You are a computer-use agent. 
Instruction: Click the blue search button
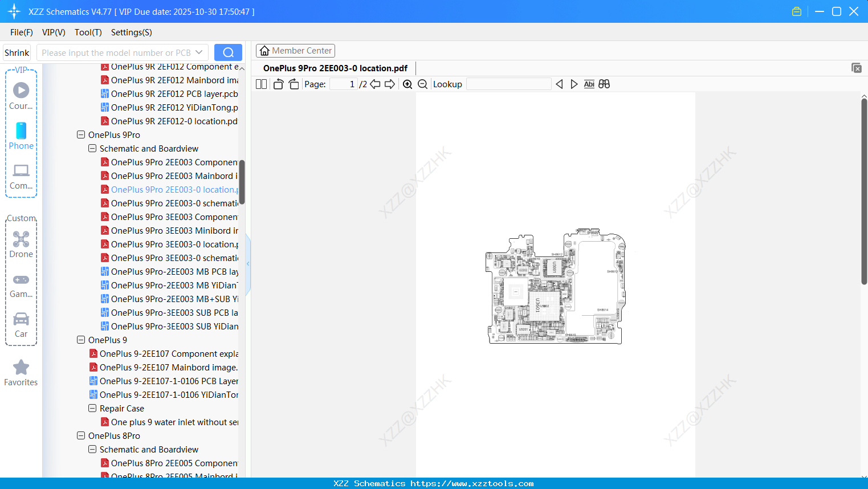point(228,52)
